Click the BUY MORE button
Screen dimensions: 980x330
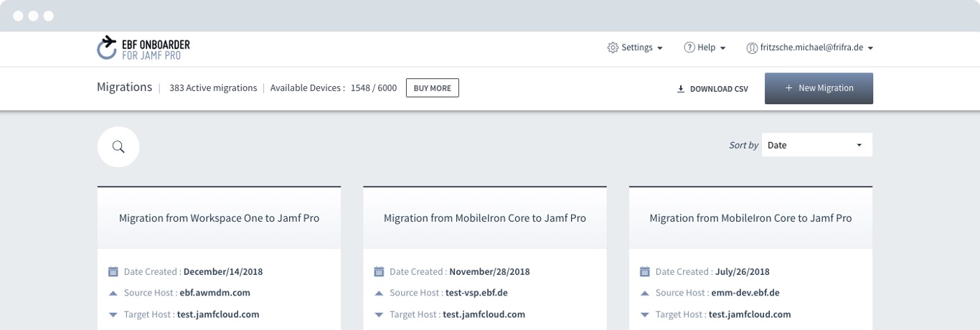pos(433,88)
